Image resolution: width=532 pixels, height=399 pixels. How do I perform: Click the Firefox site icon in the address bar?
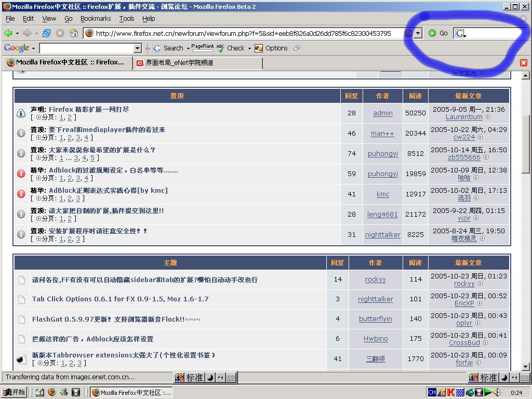pos(89,33)
